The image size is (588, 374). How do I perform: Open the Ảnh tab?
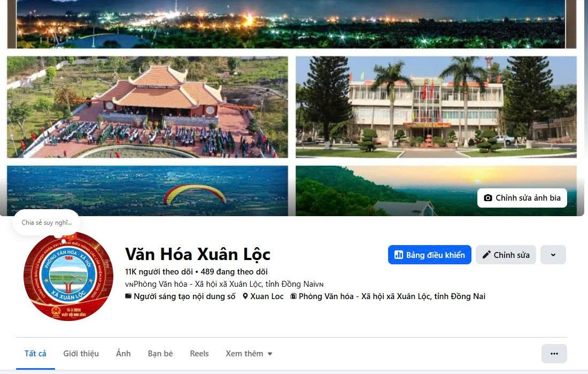[123, 354]
